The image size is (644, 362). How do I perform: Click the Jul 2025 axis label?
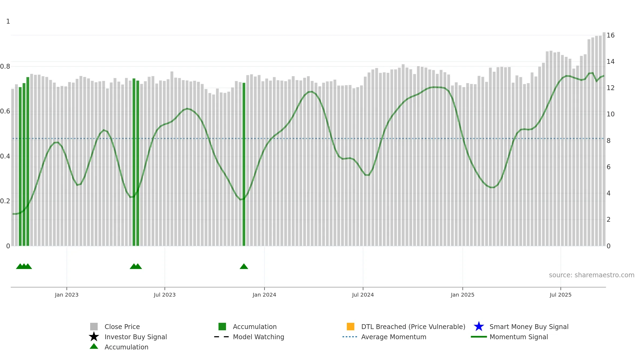561,295
